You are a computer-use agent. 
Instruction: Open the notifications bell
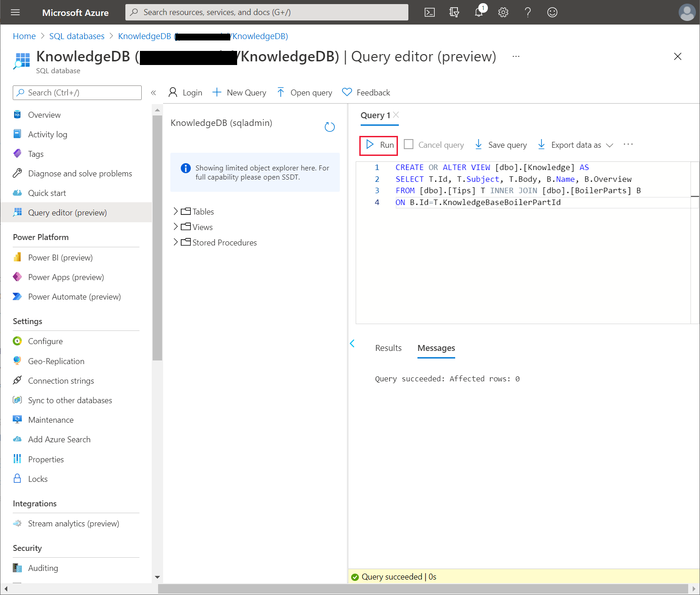pyautogui.click(x=480, y=11)
